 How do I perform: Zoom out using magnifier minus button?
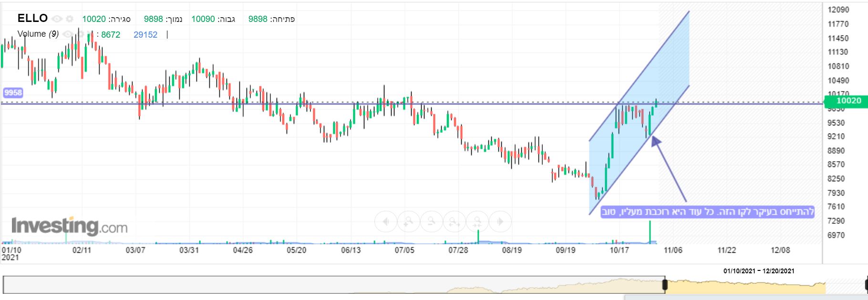tap(431, 221)
